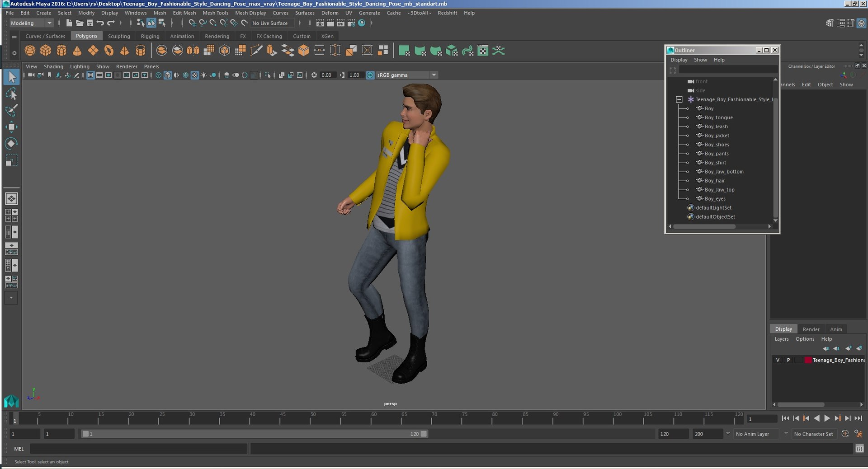Create a polygon sphere from the shelf
This screenshot has height=469, width=868.
(30, 51)
